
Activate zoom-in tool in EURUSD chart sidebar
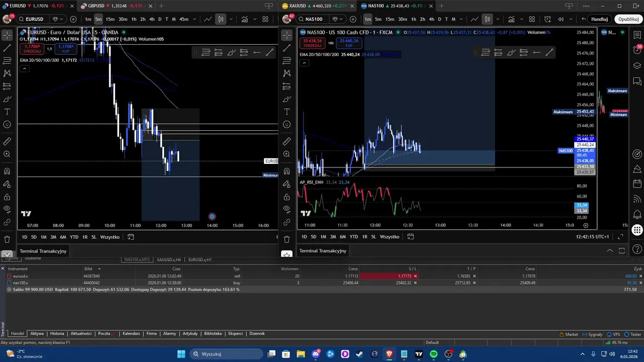[x=7, y=154]
